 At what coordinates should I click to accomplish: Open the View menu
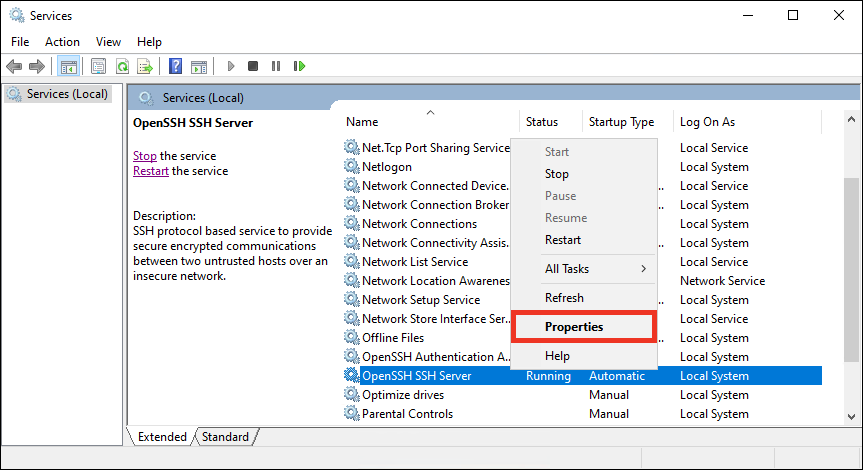click(108, 42)
